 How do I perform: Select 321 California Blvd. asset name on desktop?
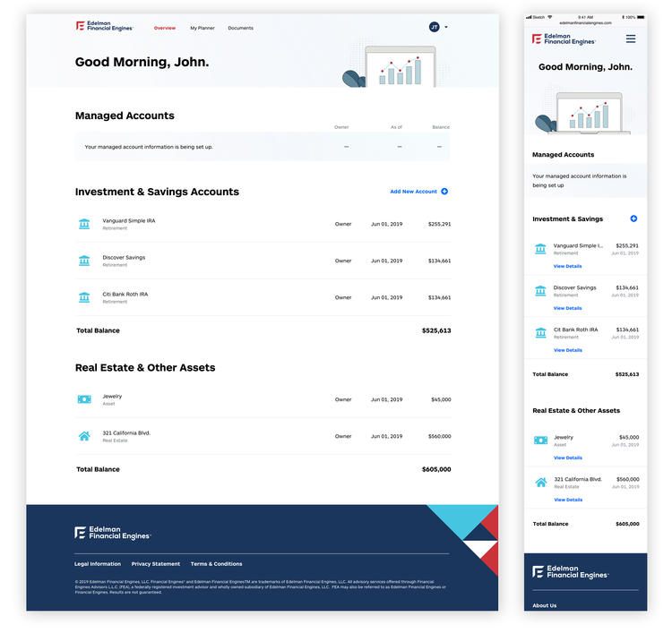pyautogui.click(x=126, y=433)
